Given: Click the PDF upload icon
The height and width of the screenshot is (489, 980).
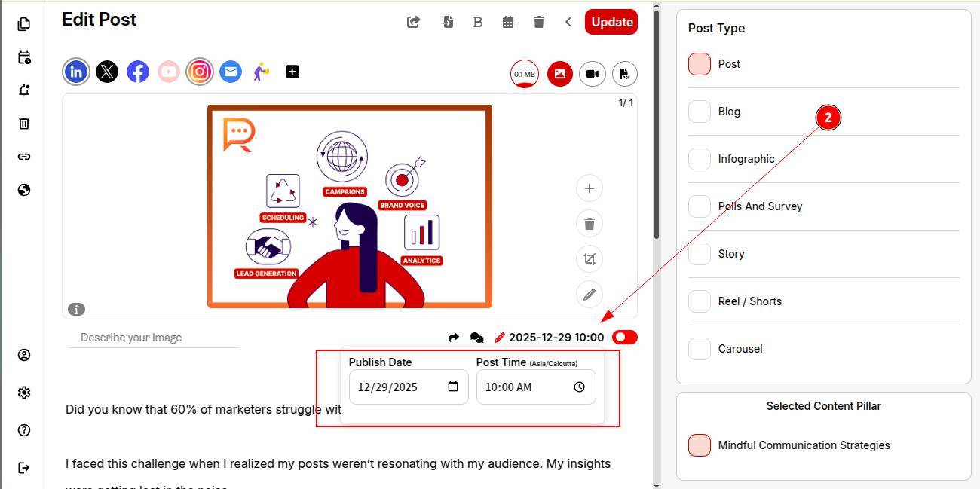Looking at the screenshot, I should tap(624, 74).
